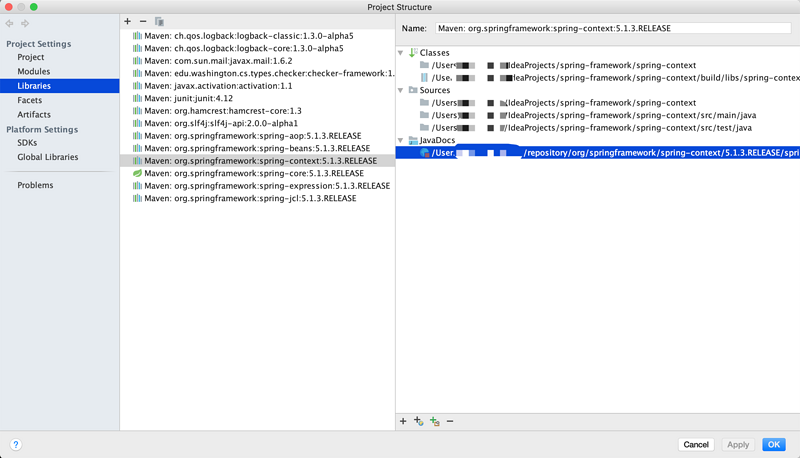The width and height of the screenshot is (800, 458).
Task: Exclude a root with the folder plus icon
Action: (435, 421)
